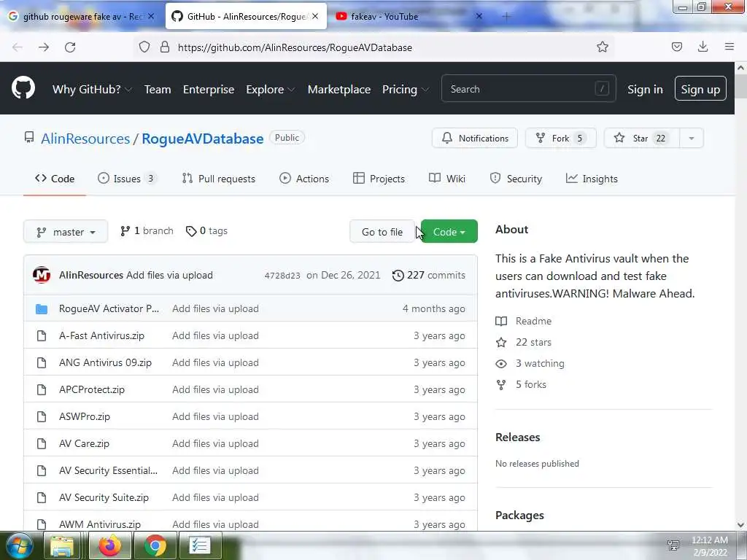Focus the GitHub search box
The width and height of the screenshot is (747, 560).
click(x=528, y=88)
